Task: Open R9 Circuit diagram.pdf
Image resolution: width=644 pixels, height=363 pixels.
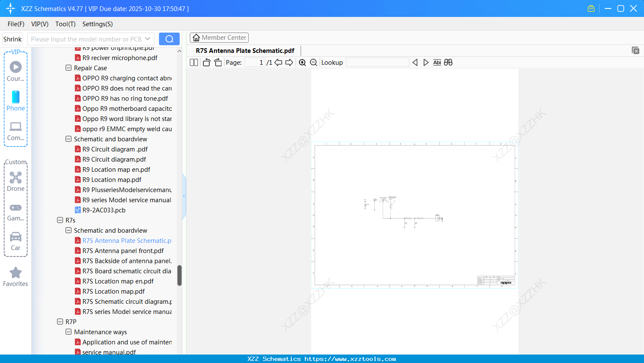Action: click(x=114, y=159)
